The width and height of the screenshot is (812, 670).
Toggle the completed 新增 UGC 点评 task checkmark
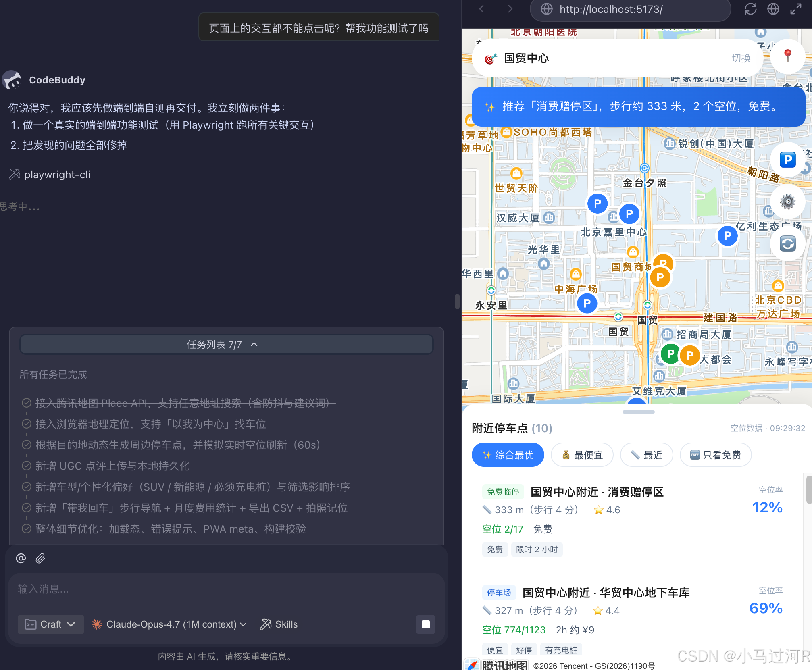(27, 466)
